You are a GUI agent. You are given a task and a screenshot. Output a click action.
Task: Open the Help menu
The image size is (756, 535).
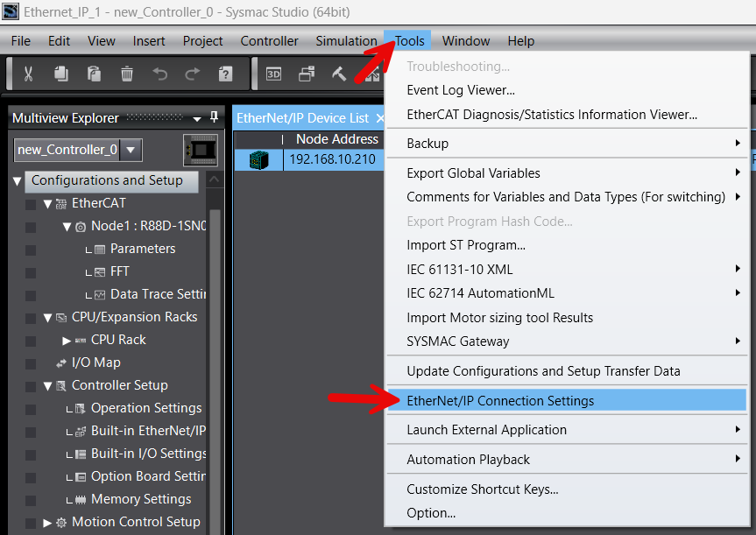520,41
